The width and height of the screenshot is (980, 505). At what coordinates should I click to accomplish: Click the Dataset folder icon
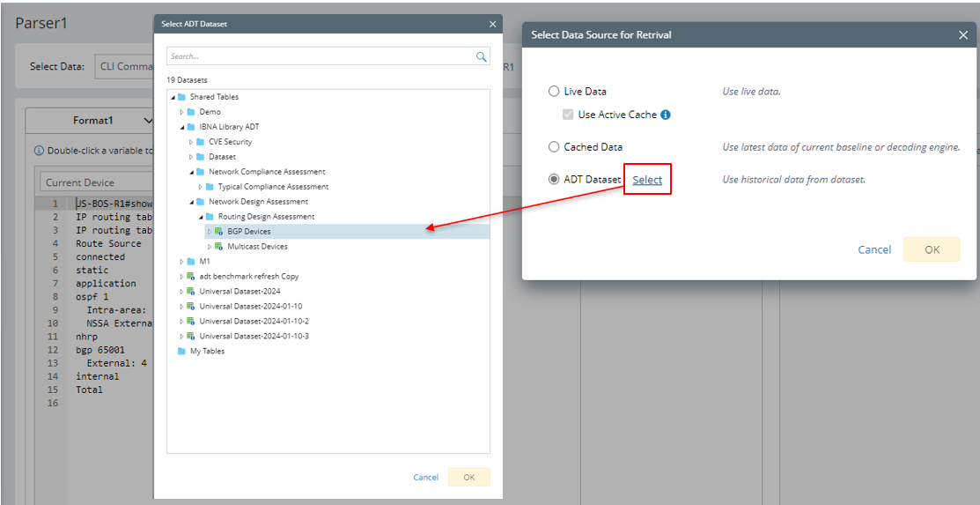200,157
